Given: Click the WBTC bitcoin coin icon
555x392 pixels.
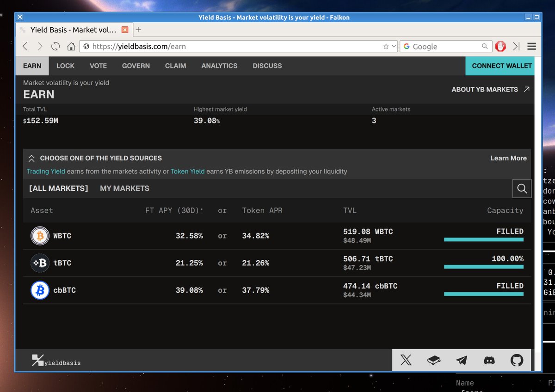Looking at the screenshot, I should pos(40,236).
